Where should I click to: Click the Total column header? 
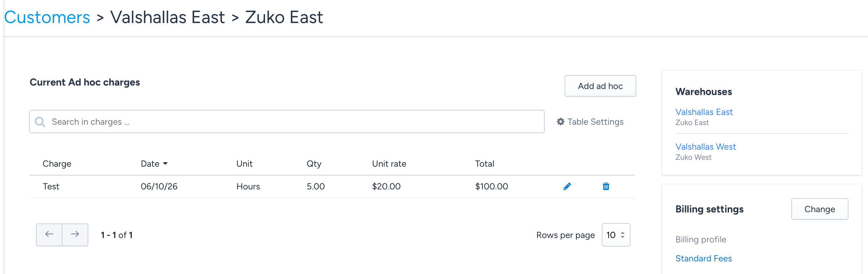click(x=484, y=164)
